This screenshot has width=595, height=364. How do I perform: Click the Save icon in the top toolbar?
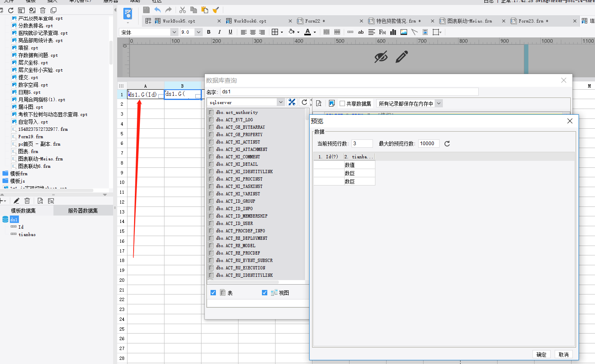click(146, 10)
